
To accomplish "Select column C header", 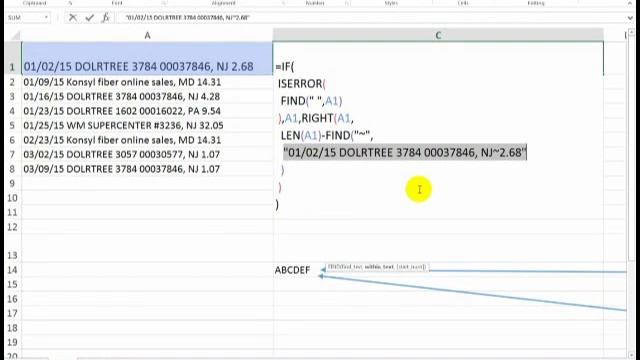I will click(438, 36).
